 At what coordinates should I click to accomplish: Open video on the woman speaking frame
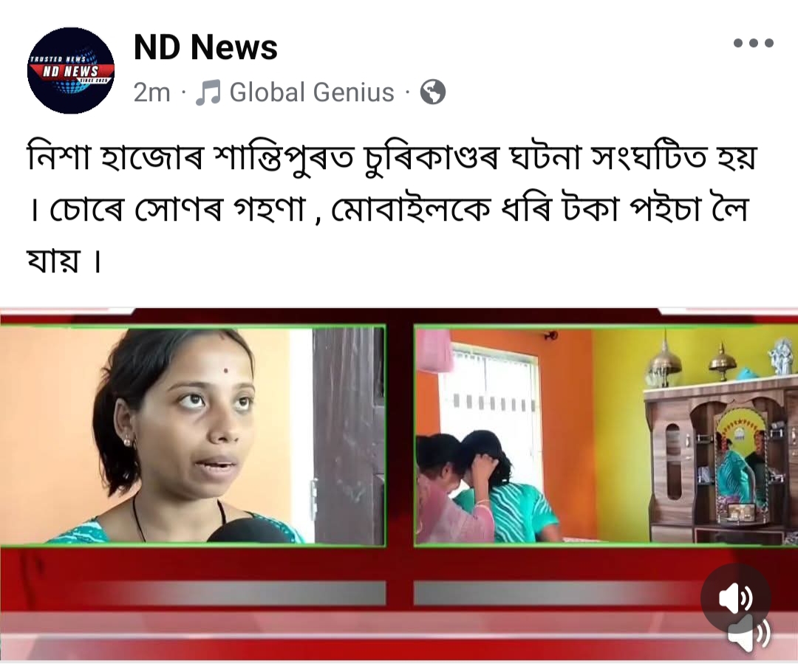(x=192, y=436)
